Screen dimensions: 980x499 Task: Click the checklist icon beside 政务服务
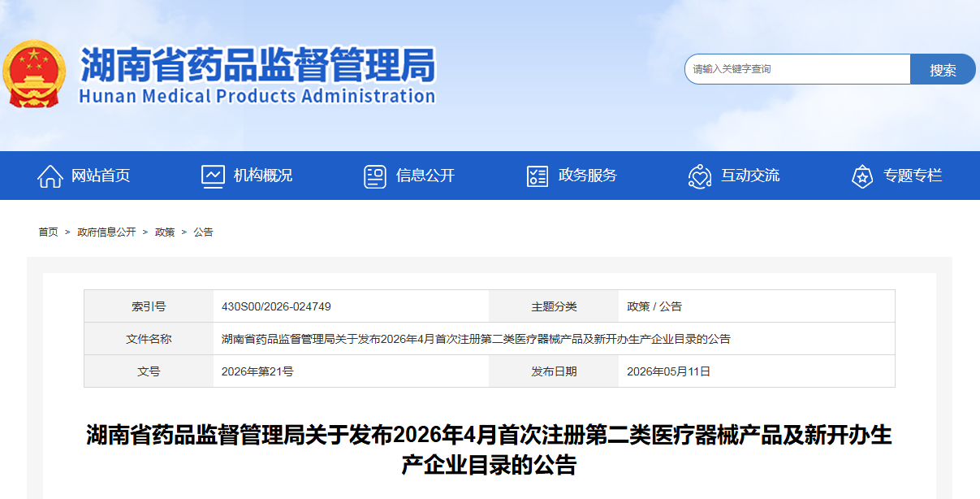pyautogui.click(x=537, y=176)
